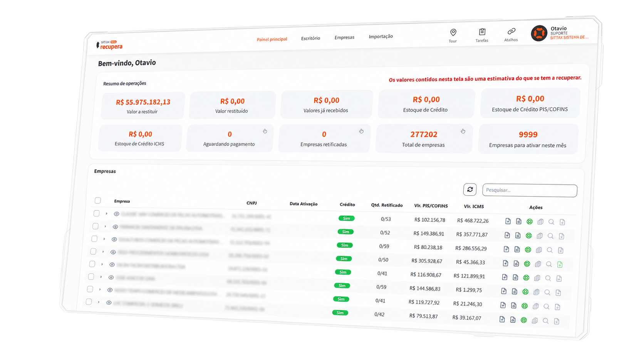Open the Importação menu item

point(381,37)
